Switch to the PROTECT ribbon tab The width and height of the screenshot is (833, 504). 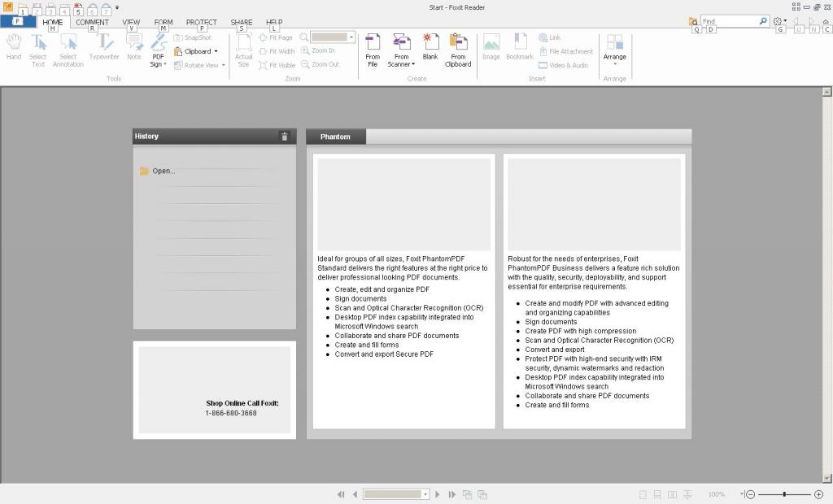pos(202,22)
